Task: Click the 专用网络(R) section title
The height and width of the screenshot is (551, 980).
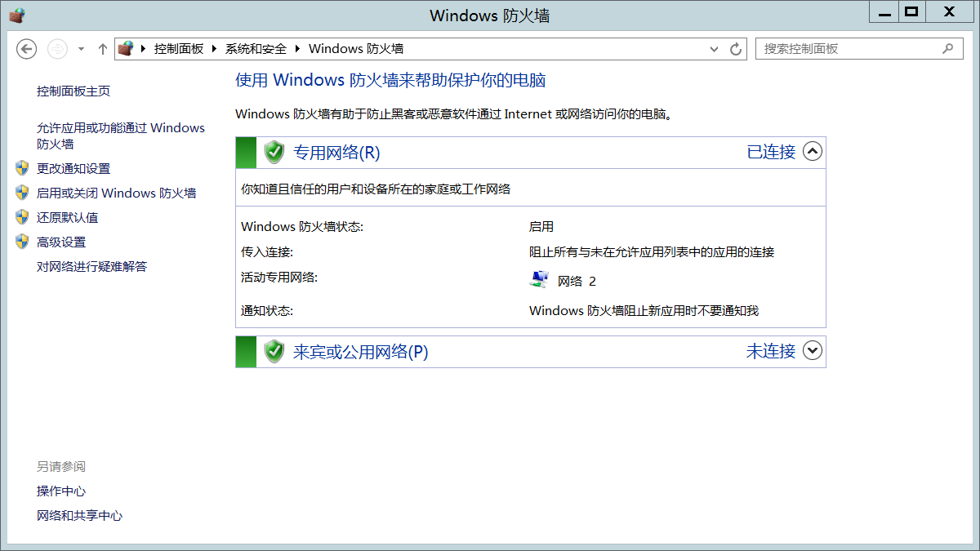Action: point(336,153)
